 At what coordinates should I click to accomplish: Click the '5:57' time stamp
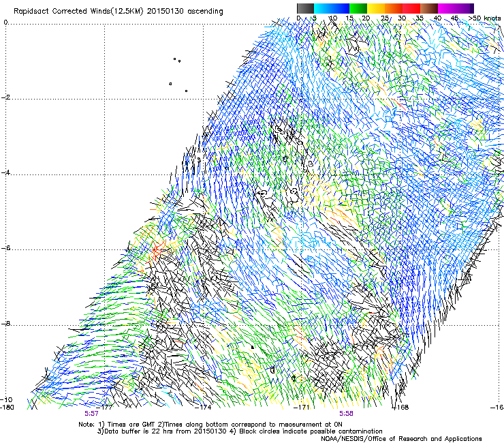pyautogui.click(x=92, y=414)
